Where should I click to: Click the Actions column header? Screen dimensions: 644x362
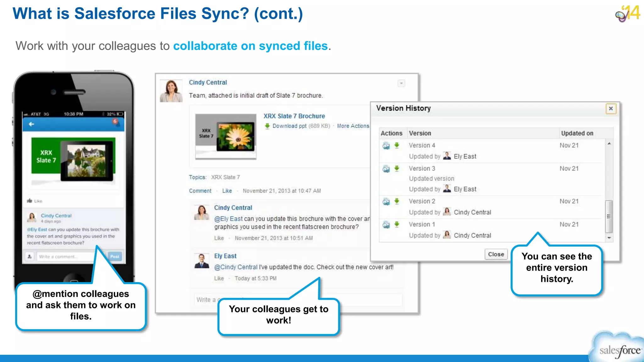391,133
